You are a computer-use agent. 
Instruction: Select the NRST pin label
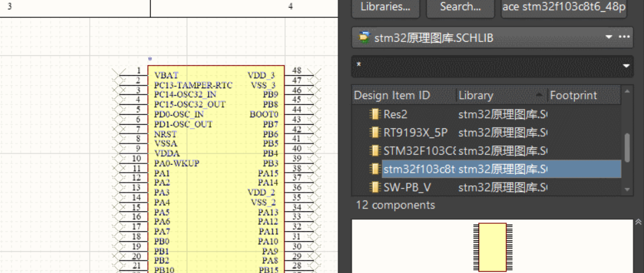165,134
